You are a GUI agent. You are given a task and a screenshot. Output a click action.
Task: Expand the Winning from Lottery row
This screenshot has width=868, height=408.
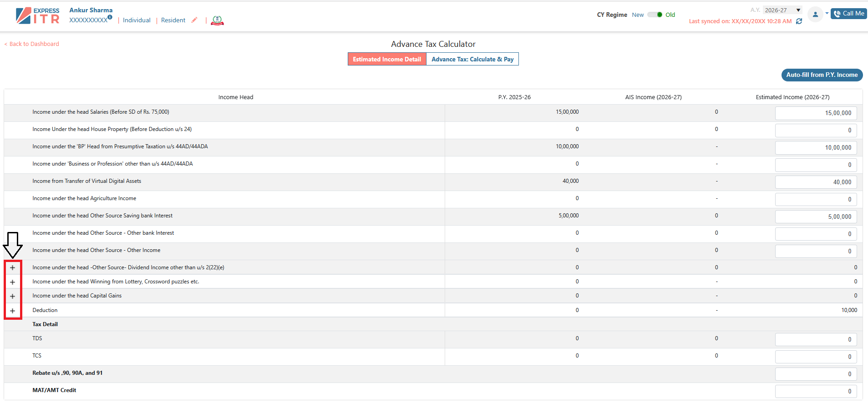tap(13, 282)
